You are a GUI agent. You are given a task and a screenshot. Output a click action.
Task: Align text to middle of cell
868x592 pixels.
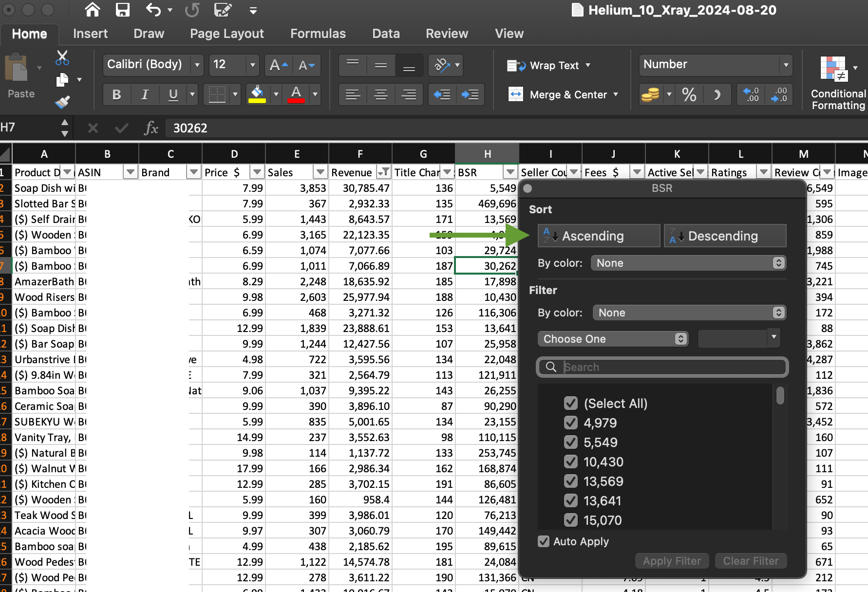point(381,65)
